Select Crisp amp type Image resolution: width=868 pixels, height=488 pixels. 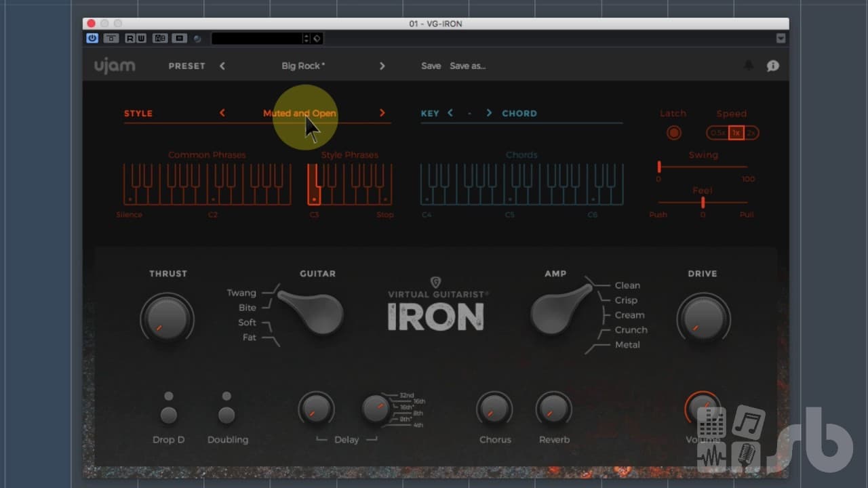[x=626, y=300]
